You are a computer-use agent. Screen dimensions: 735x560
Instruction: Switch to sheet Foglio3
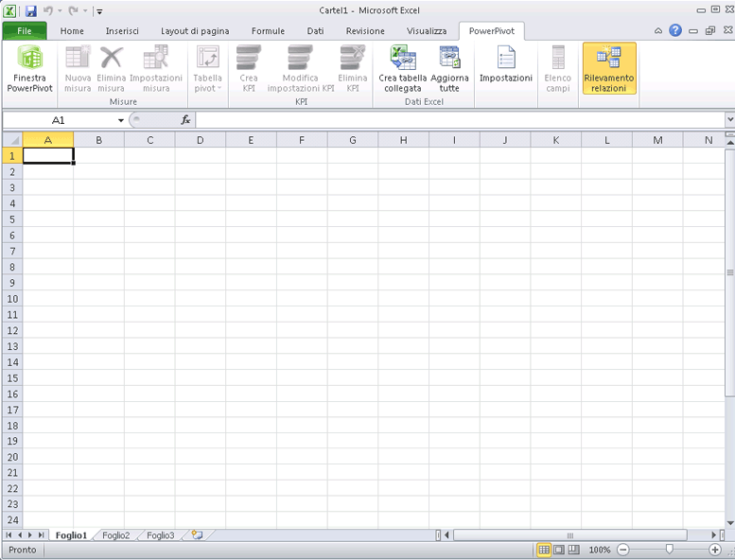pos(160,535)
